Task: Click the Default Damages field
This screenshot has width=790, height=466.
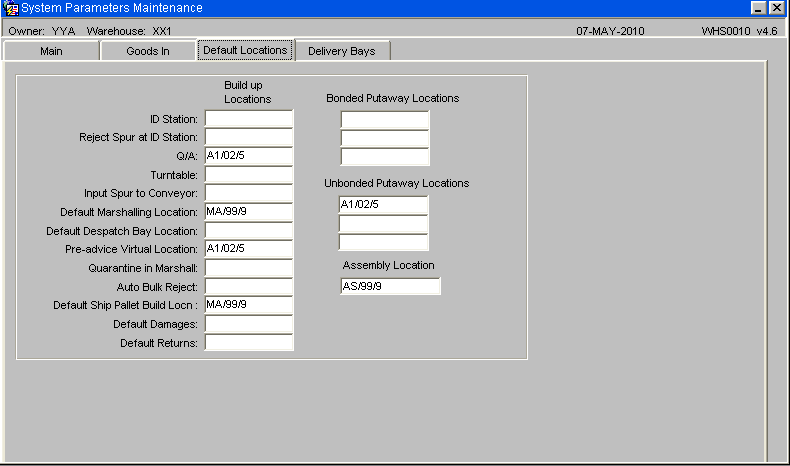Action: 249,324
